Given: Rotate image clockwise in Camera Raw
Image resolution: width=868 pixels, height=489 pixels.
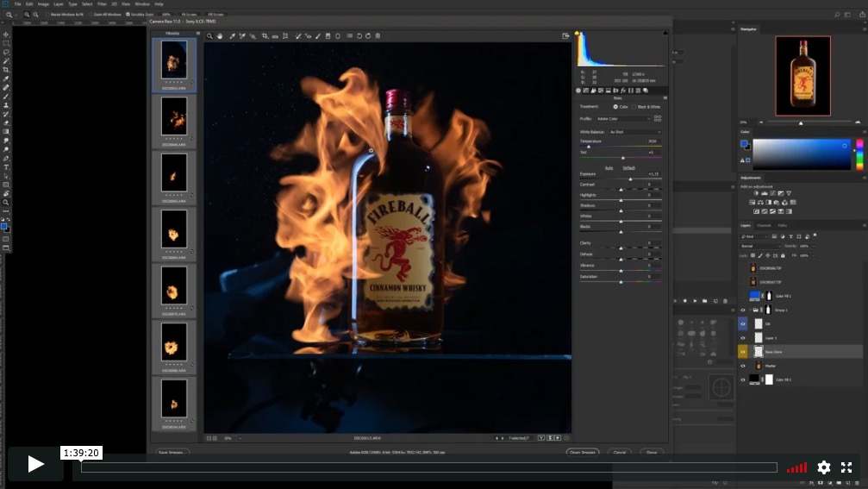Looking at the screenshot, I should 368,36.
